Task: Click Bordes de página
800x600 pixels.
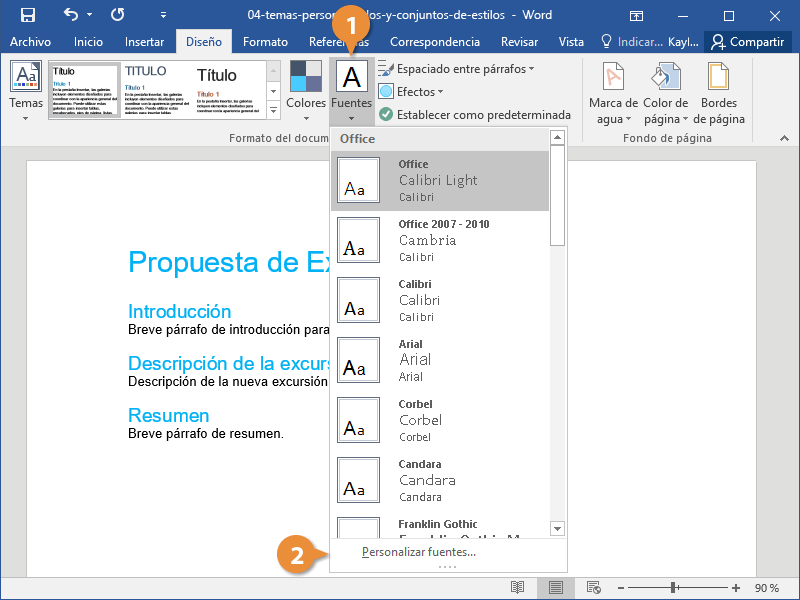Action: point(718,93)
